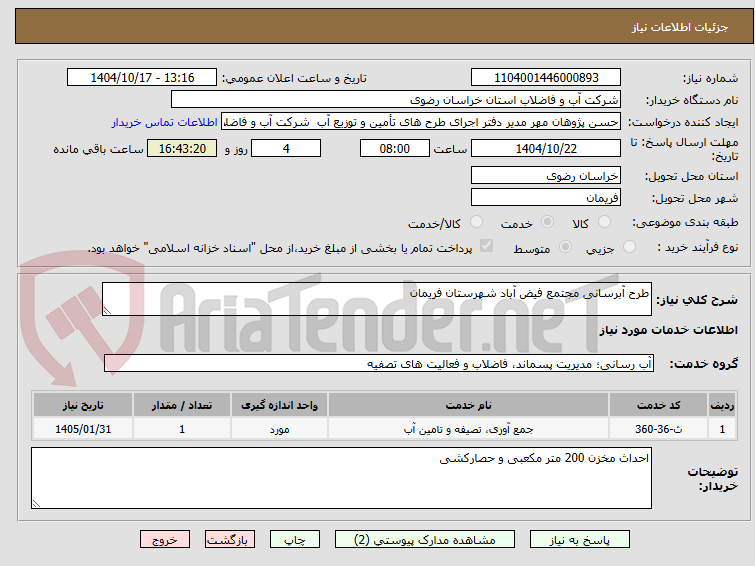The width and height of the screenshot is (755, 566).
Task: Click the شماره نیاز field 1104001446000893
Action: coord(546,78)
